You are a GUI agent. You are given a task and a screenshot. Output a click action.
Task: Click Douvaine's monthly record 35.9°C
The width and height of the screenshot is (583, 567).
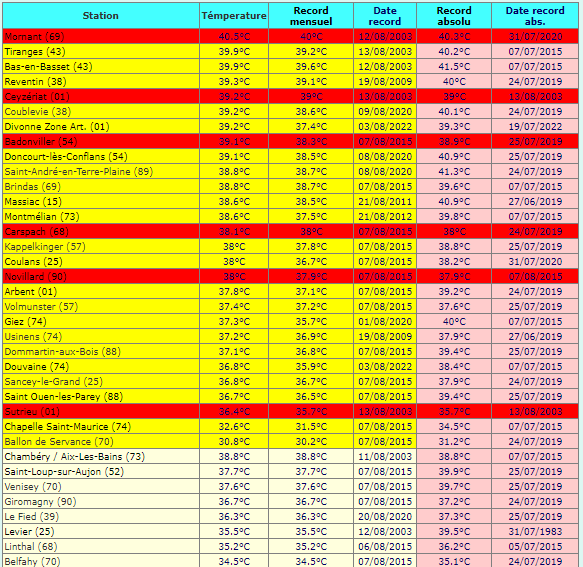[x=311, y=367]
